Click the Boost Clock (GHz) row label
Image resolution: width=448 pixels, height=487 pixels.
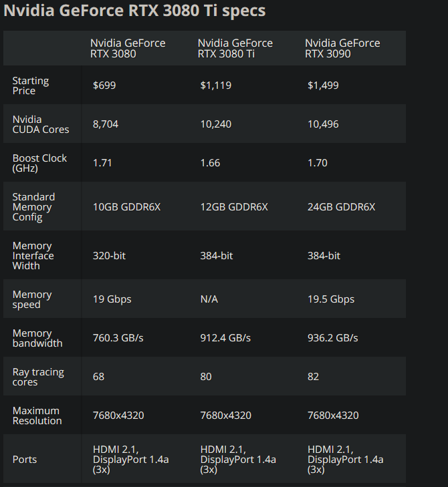[39, 163]
